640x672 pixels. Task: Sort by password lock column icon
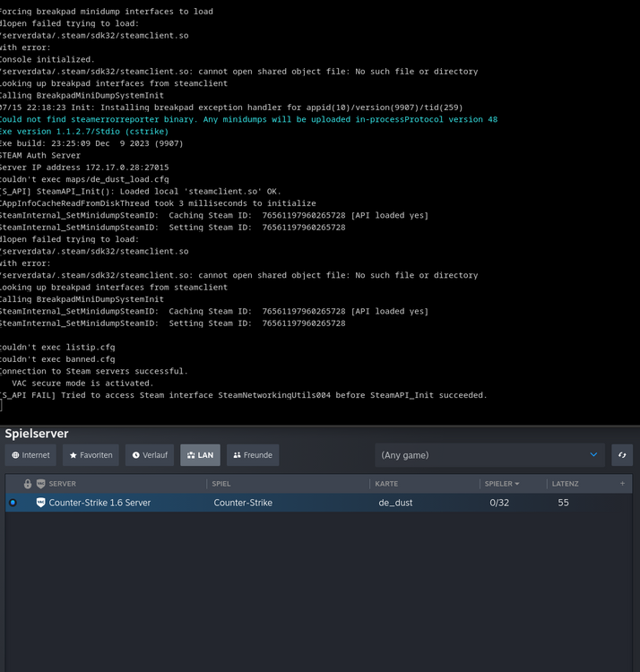point(28,484)
